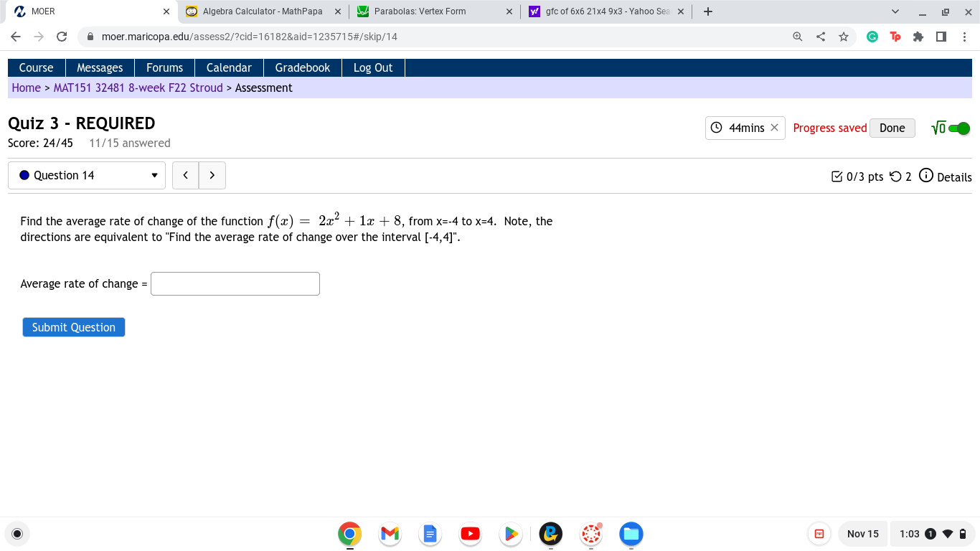Click the zoom magnifier icon in the address bar
Screen dimensions: 980x551
pyautogui.click(x=797, y=36)
